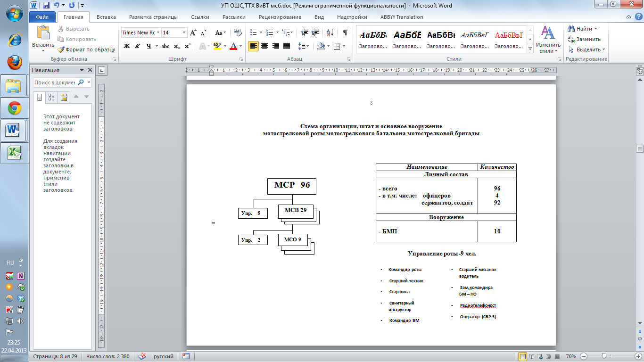
Task: Toggle underline (Ч) formatting
Action: coord(149,46)
